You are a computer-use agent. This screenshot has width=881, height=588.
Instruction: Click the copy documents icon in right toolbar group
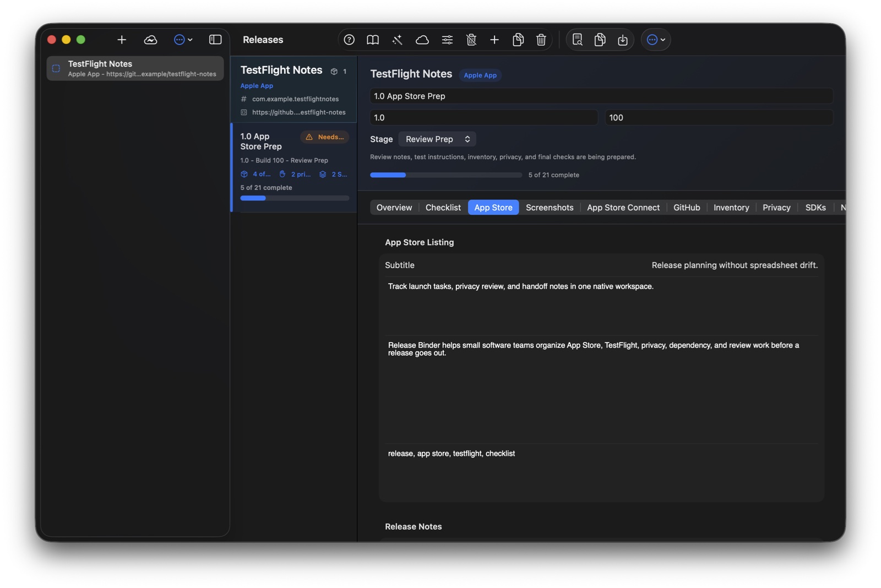(x=600, y=40)
